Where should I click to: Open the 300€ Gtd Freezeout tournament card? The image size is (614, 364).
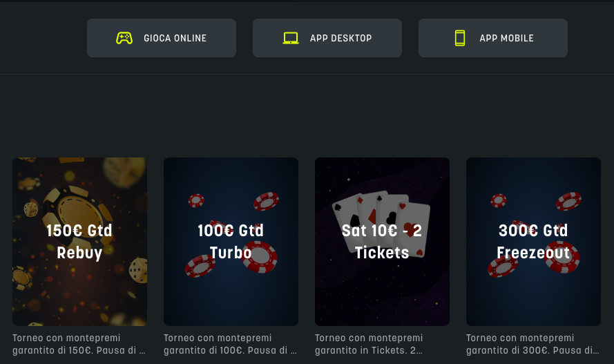533,242
